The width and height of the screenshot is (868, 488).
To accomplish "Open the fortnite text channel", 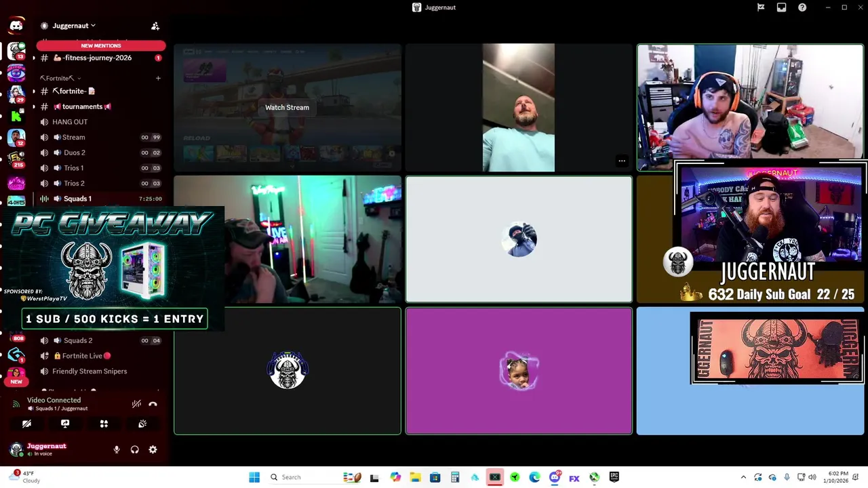I will (x=100, y=91).
